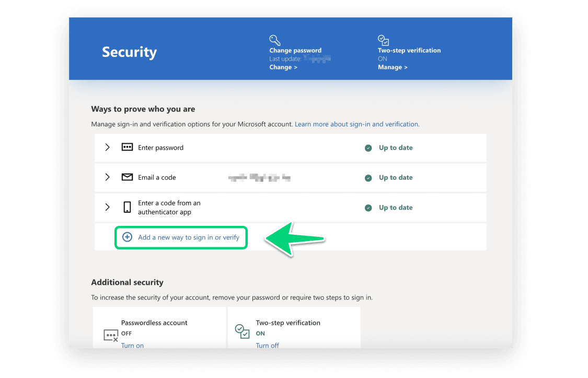The height and width of the screenshot is (378, 588).
Task: Turn on Passwordless account
Action: (x=132, y=345)
